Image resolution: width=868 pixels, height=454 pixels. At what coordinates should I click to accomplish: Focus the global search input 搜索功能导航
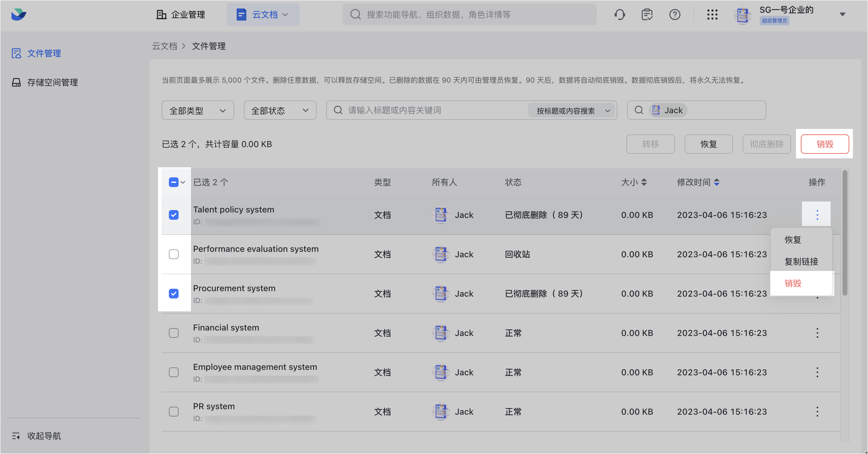pos(470,15)
